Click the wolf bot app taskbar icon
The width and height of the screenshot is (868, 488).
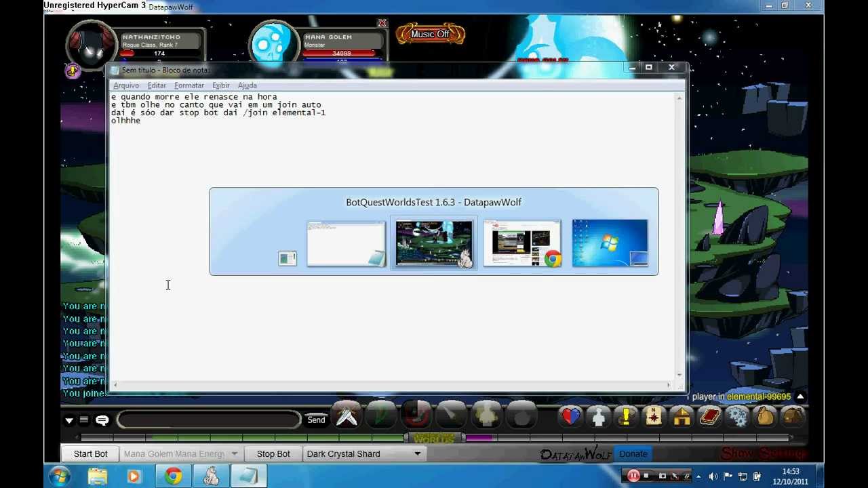click(x=211, y=476)
